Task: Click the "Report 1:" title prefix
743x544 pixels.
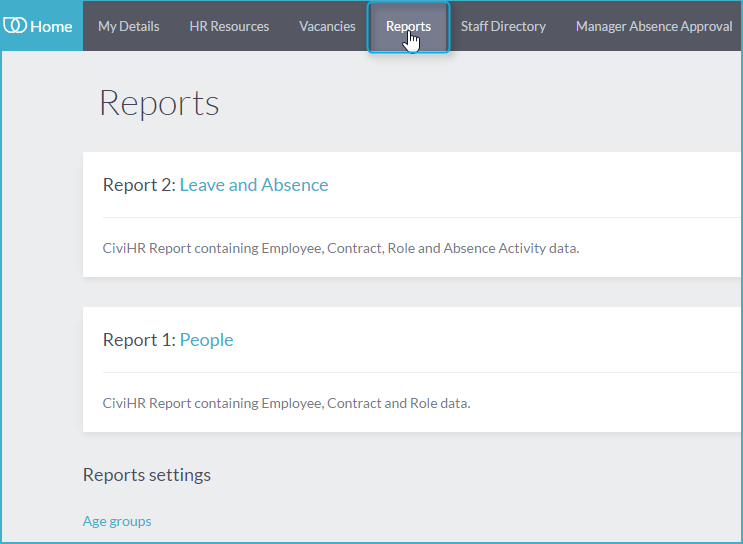Action: (139, 340)
